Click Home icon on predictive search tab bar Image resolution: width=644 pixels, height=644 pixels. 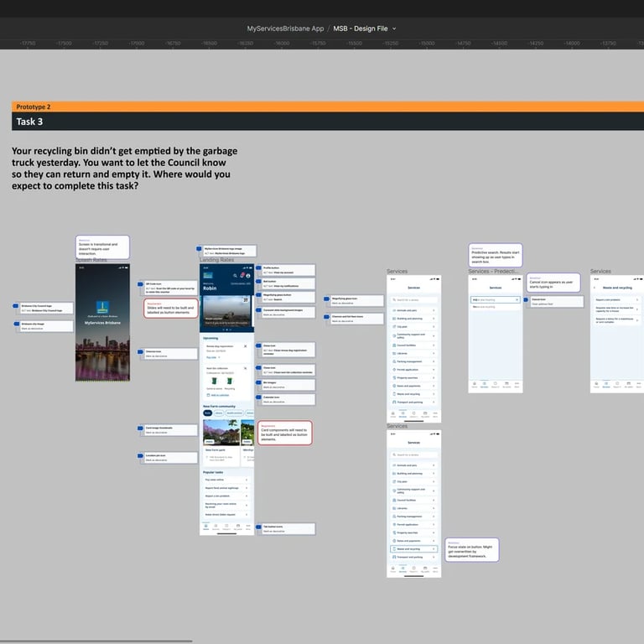point(475,384)
